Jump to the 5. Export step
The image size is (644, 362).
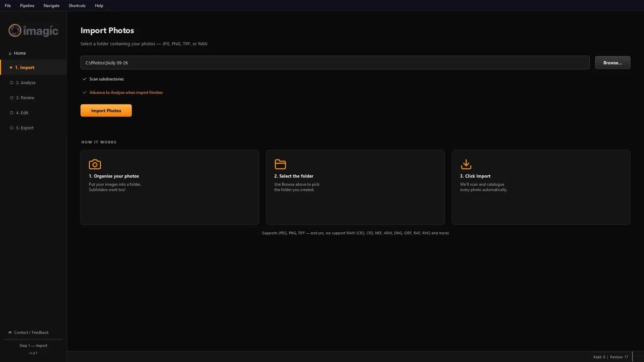(34, 128)
